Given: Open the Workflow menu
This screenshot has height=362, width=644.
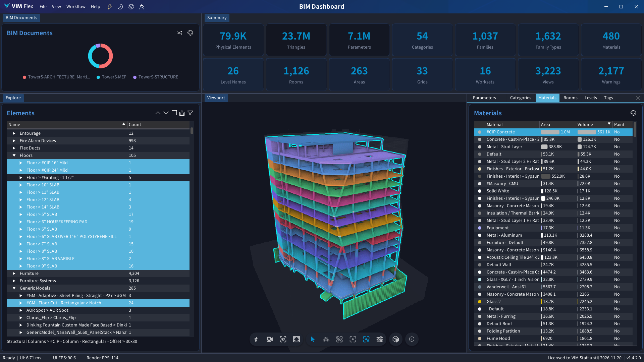Looking at the screenshot, I should click(x=76, y=7).
